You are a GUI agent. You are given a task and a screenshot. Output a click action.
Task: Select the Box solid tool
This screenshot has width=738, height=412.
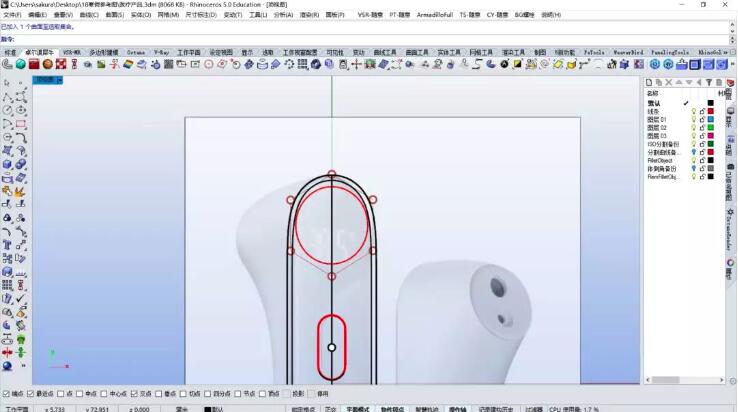pos(7,165)
